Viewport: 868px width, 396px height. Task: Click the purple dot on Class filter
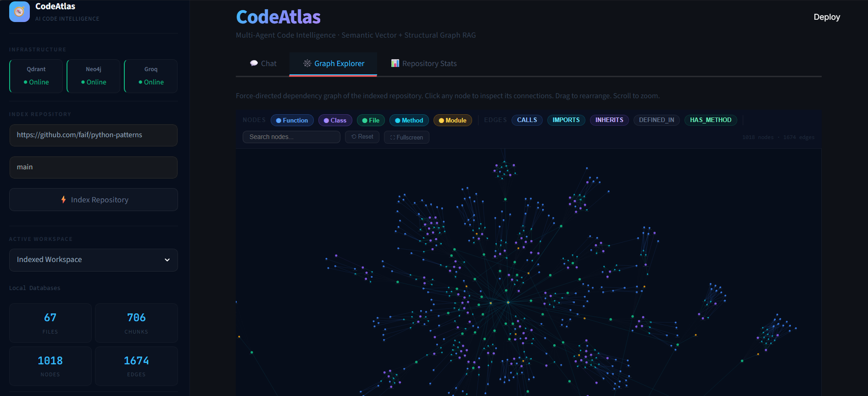pos(326,121)
